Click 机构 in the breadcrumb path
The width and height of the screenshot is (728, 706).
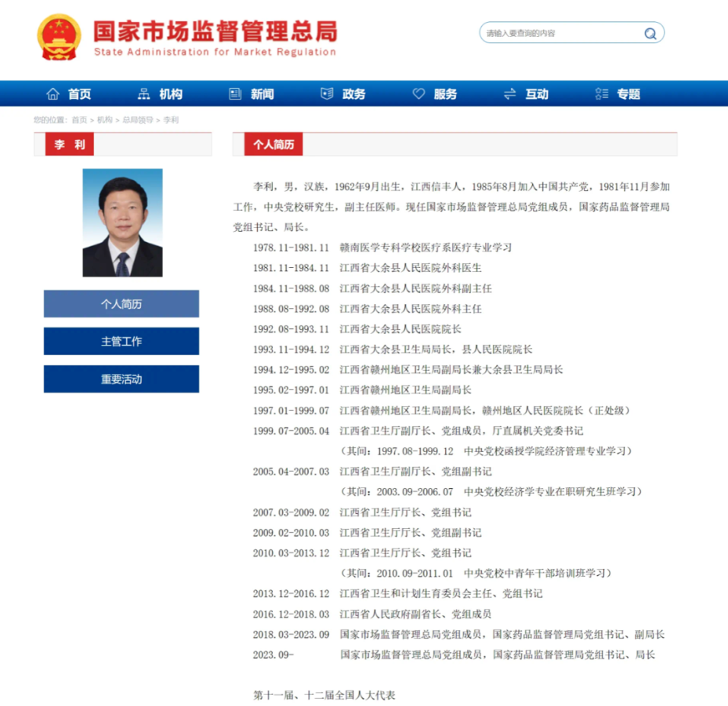click(104, 120)
